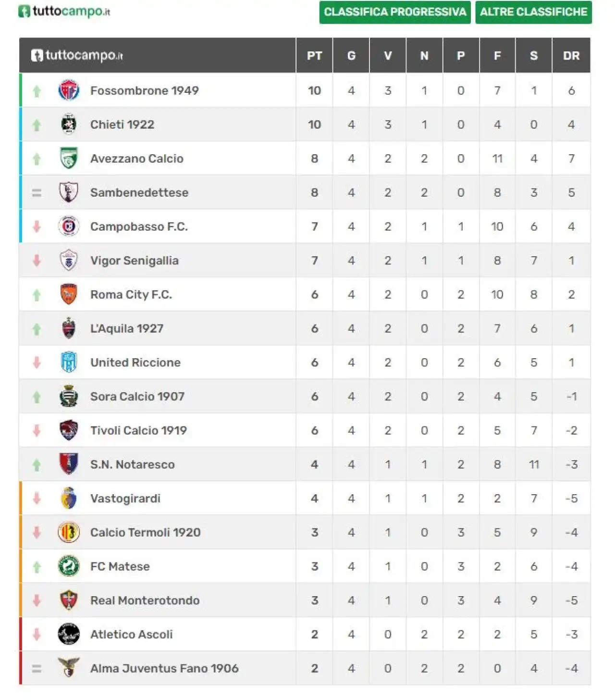Click the Avezzano Calcio green shield logo
The image size is (615, 700).
[x=69, y=158]
